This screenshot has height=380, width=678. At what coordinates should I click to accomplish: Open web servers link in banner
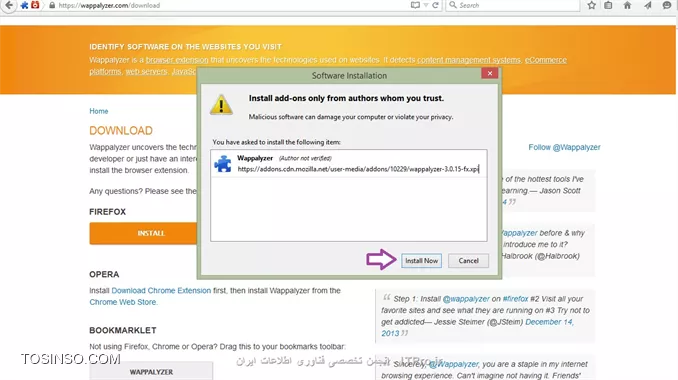click(146, 71)
